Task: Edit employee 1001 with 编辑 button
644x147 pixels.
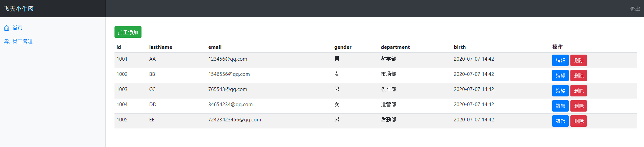Action: 560,60
